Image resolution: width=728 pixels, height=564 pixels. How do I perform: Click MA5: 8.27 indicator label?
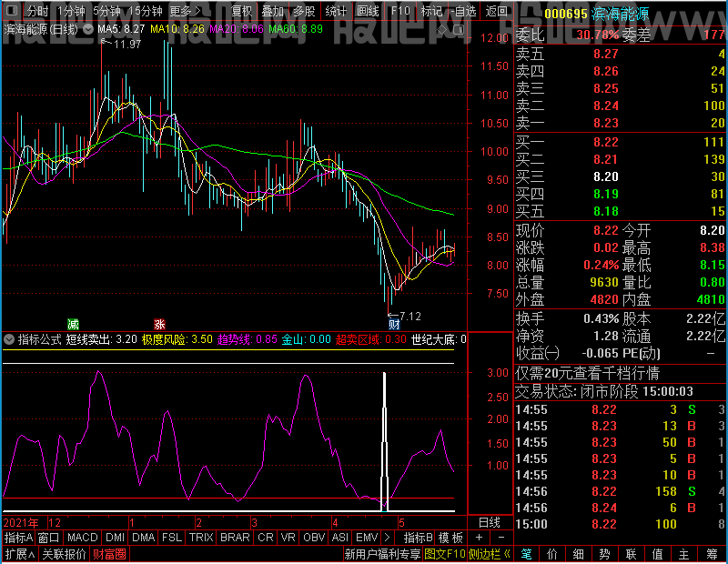click(x=121, y=29)
